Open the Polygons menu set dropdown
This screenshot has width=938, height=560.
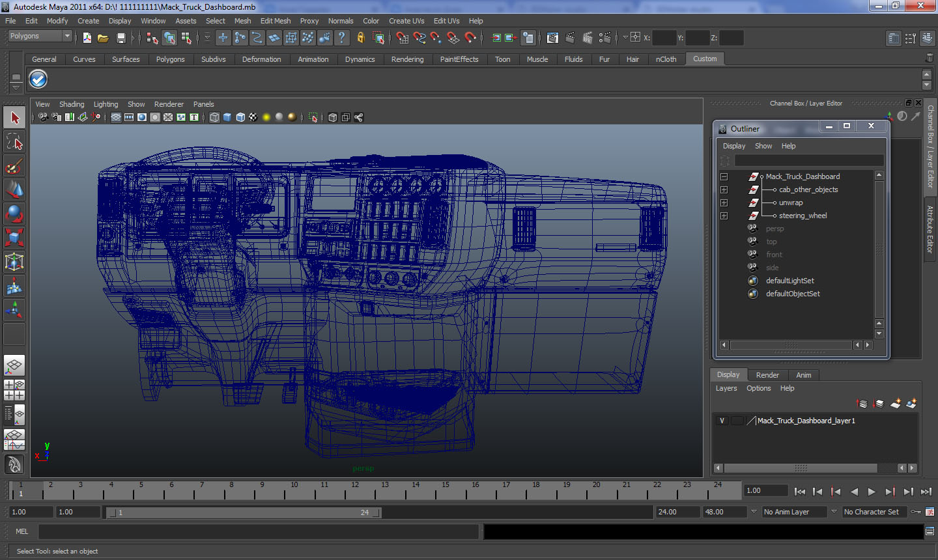click(40, 36)
